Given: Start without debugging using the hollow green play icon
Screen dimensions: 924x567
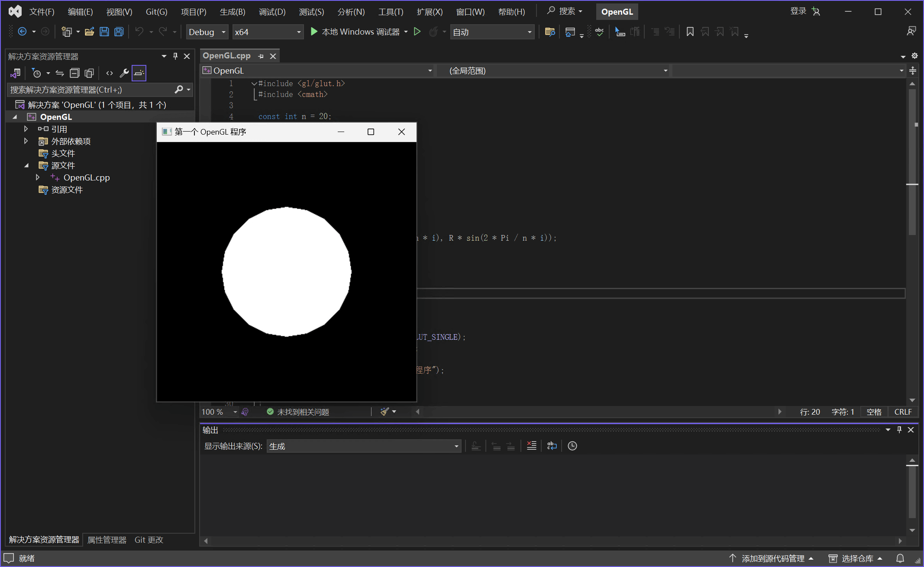Looking at the screenshot, I should (417, 32).
